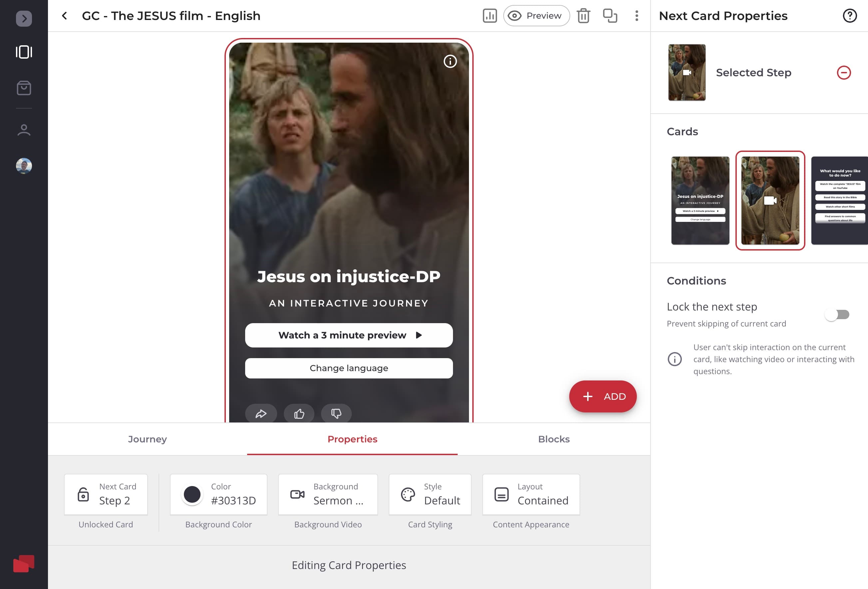Click the Cards heading
Screen dimensions: 868x589
(x=682, y=132)
